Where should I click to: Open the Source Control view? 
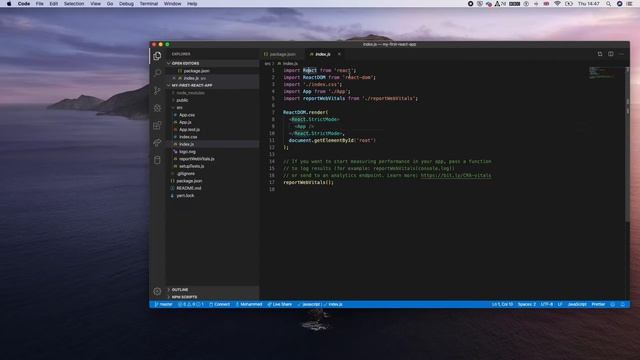pos(157,91)
